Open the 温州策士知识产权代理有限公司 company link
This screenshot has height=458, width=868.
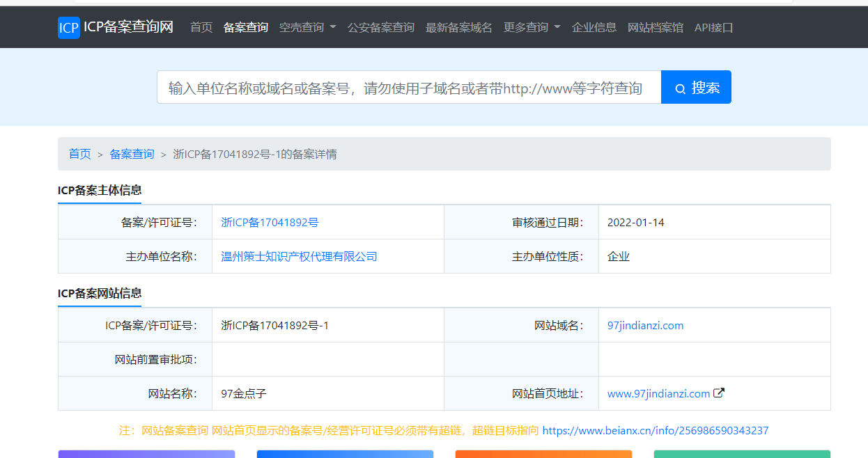coord(300,256)
